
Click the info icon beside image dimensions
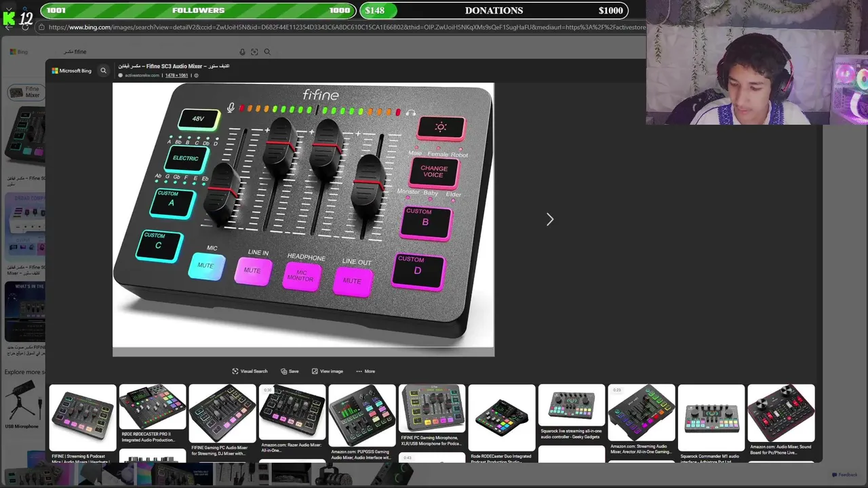[x=196, y=75]
